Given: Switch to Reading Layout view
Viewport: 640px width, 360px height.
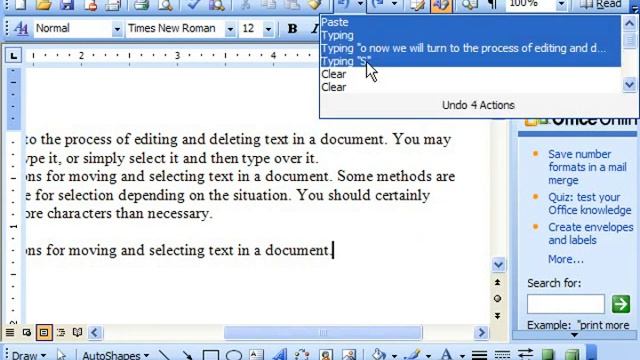Looking at the screenshot, I should pos(78,332).
